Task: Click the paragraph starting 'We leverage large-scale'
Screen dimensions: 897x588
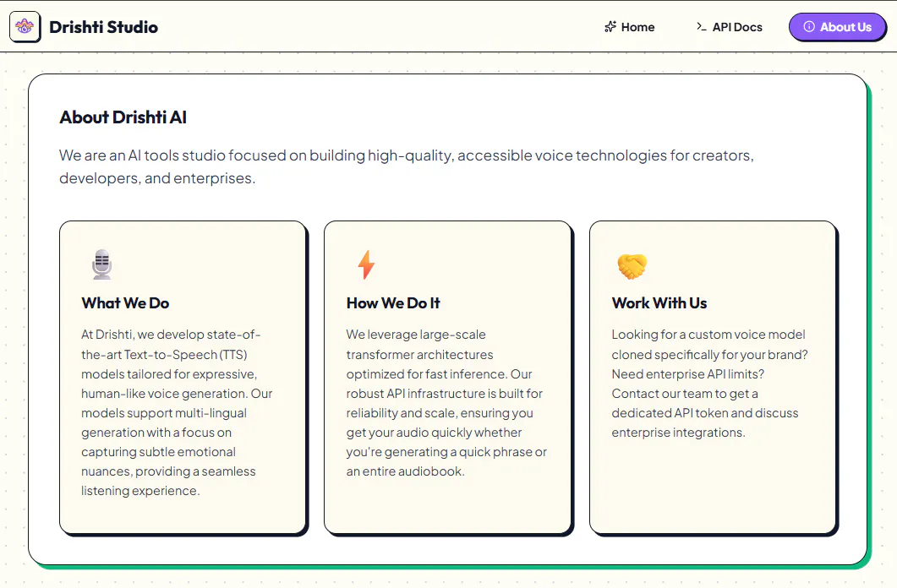Action: (x=446, y=403)
